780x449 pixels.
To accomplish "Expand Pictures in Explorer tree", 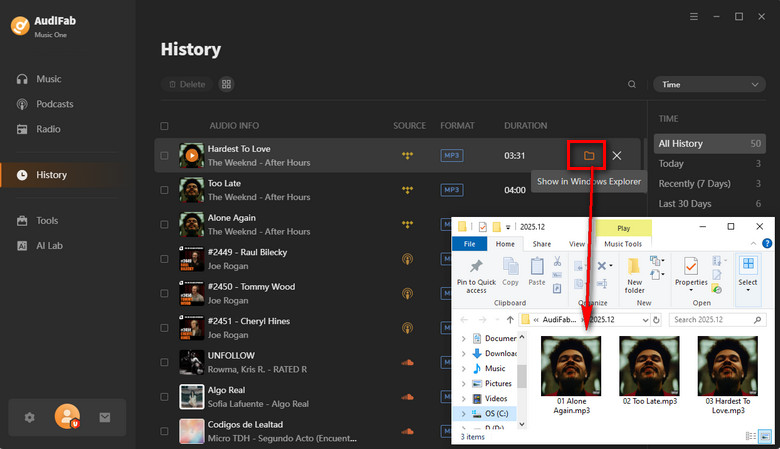I will 464,383.
